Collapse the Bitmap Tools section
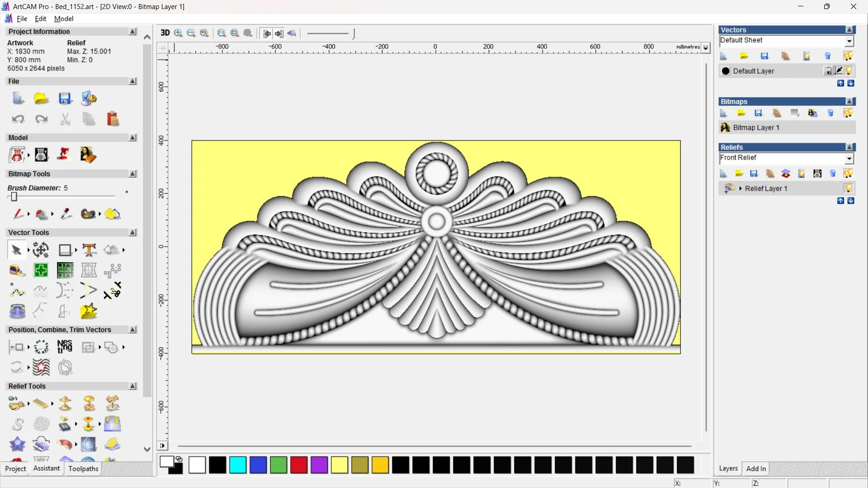Viewport: 868px width, 488px height. 132,174
